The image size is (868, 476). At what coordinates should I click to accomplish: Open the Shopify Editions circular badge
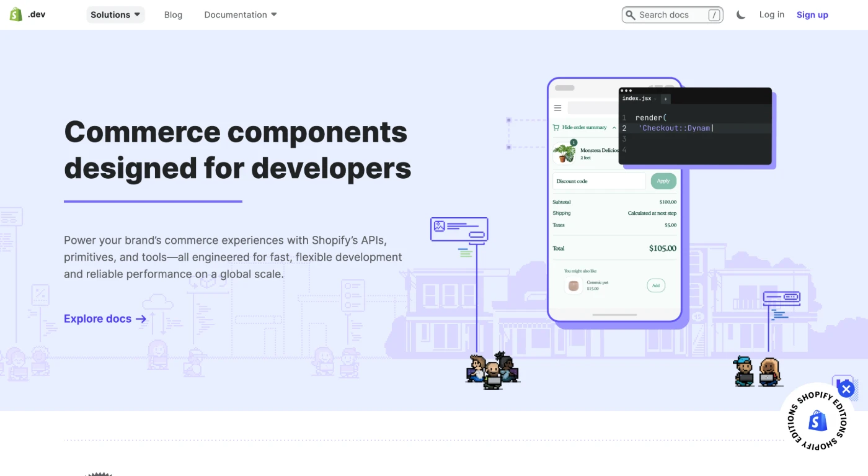817,422
